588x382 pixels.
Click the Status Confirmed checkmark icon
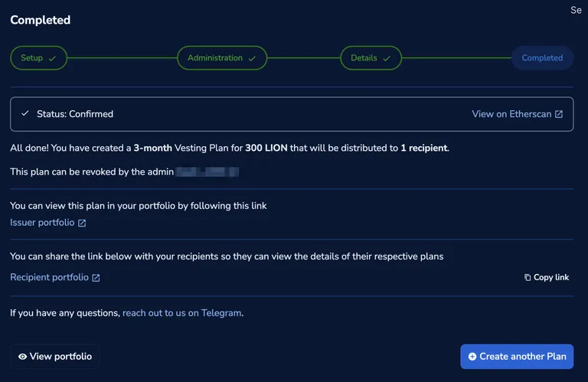tap(25, 113)
